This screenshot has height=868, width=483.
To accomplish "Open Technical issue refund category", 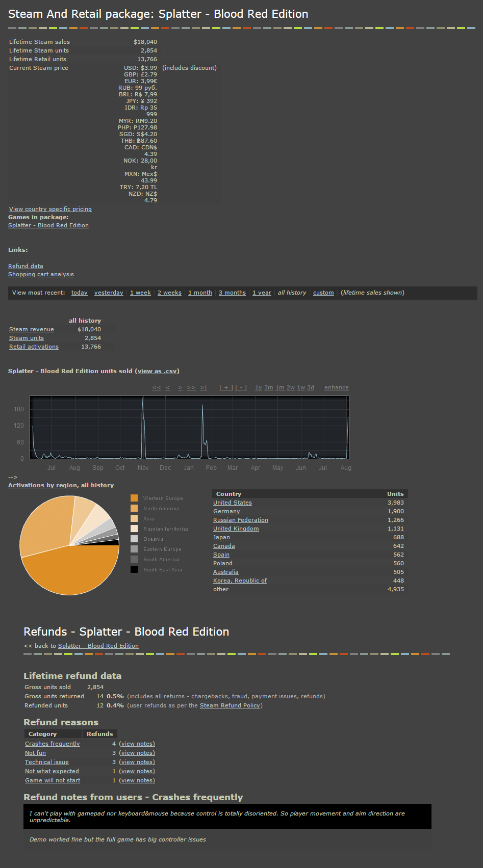I will pos(47,762).
